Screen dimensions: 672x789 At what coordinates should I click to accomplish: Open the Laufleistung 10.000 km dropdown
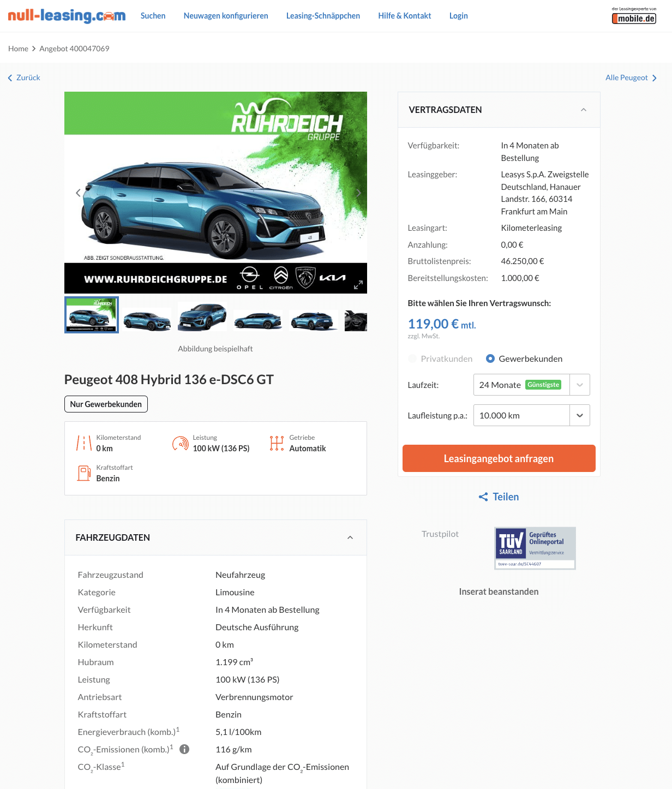click(x=531, y=415)
